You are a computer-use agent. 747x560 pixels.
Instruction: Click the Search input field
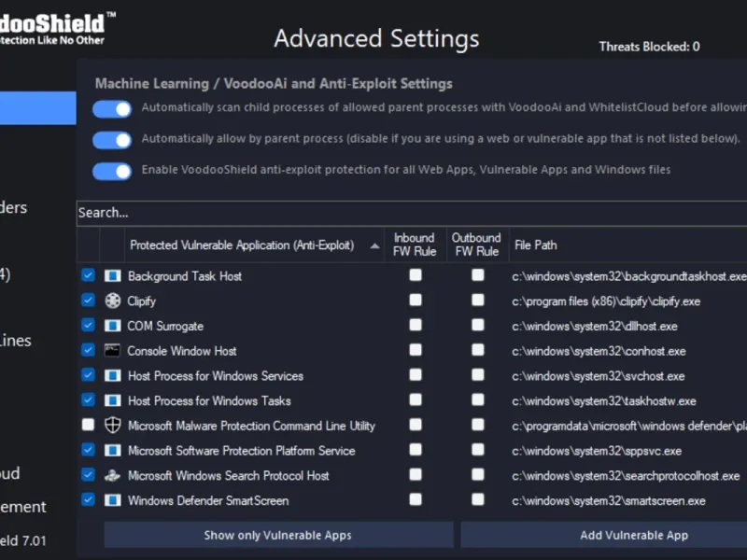click(x=411, y=213)
